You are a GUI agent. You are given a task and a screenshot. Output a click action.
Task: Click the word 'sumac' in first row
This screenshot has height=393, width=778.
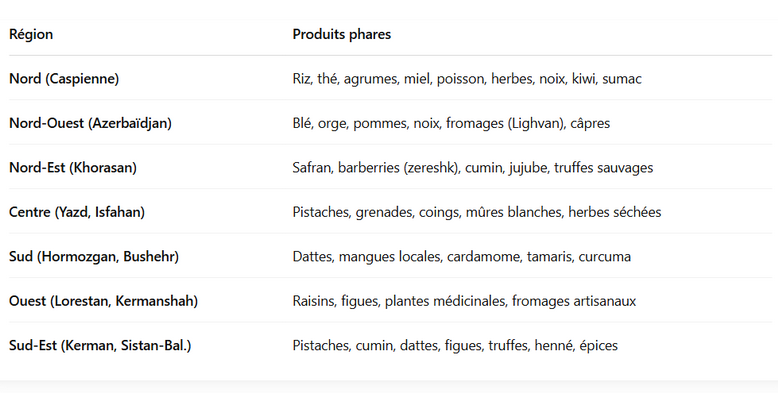click(x=622, y=79)
